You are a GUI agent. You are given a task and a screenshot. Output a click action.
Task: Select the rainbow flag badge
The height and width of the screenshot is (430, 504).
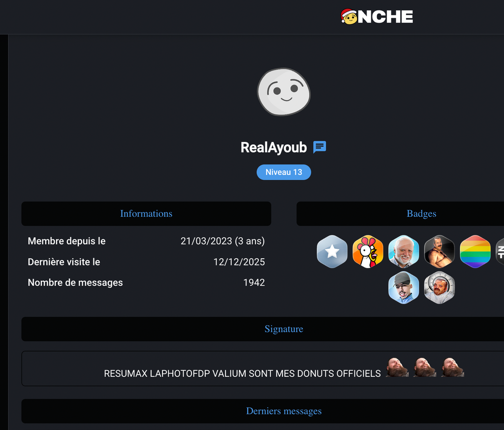coord(475,252)
